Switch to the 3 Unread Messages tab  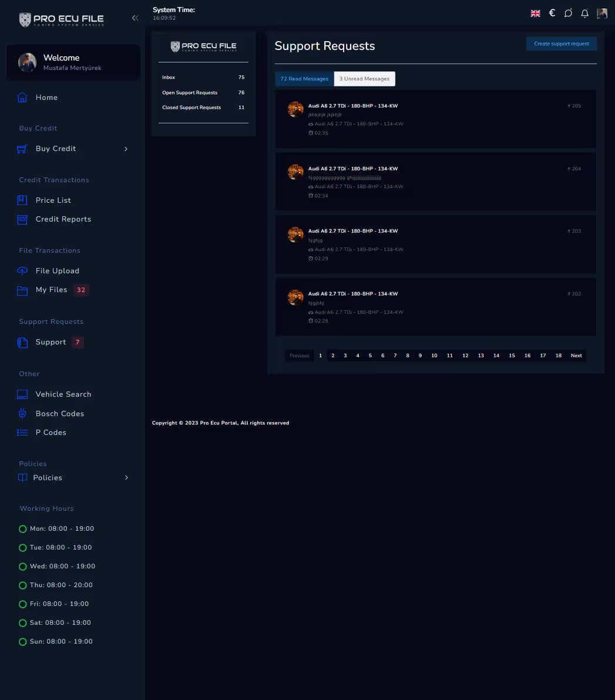(364, 79)
